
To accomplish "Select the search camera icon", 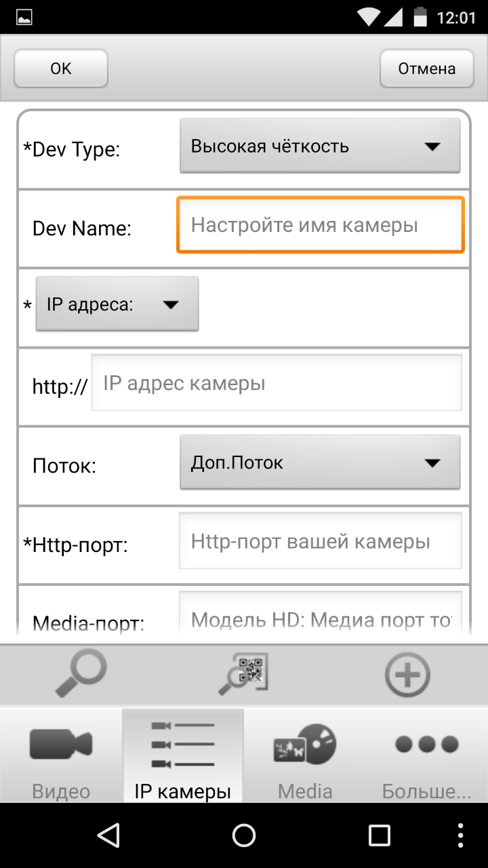I will [x=80, y=673].
